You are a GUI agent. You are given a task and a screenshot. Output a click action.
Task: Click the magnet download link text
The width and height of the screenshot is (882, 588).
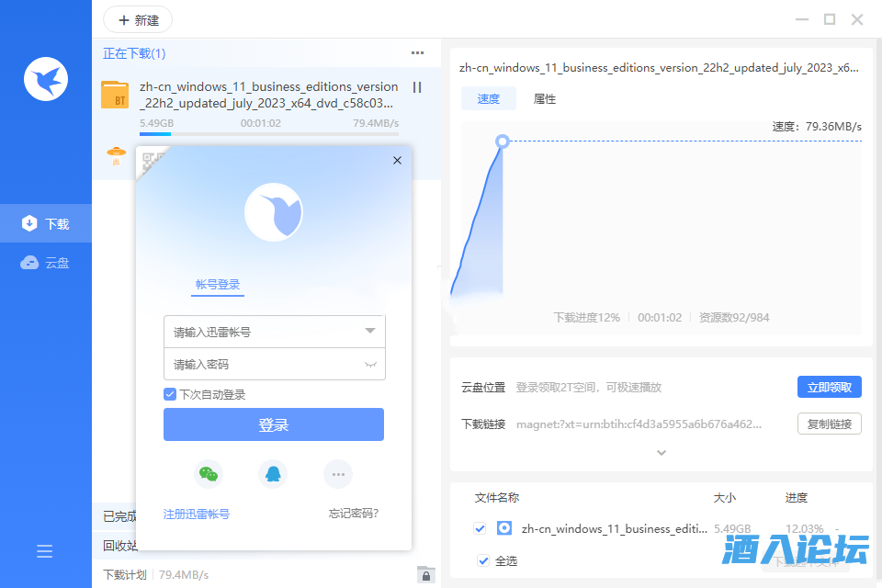pos(639,424)
